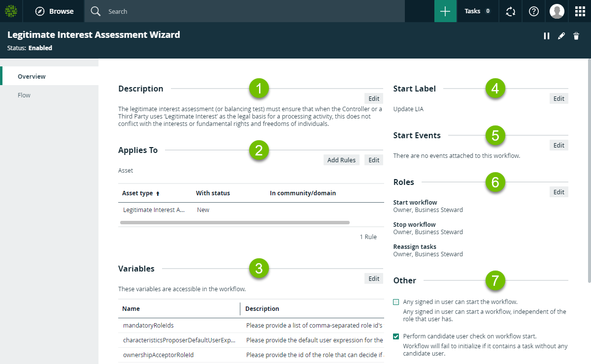The image size is (591, 364).
Task: Delete the workflow using the trash icon
Action: 576,35
